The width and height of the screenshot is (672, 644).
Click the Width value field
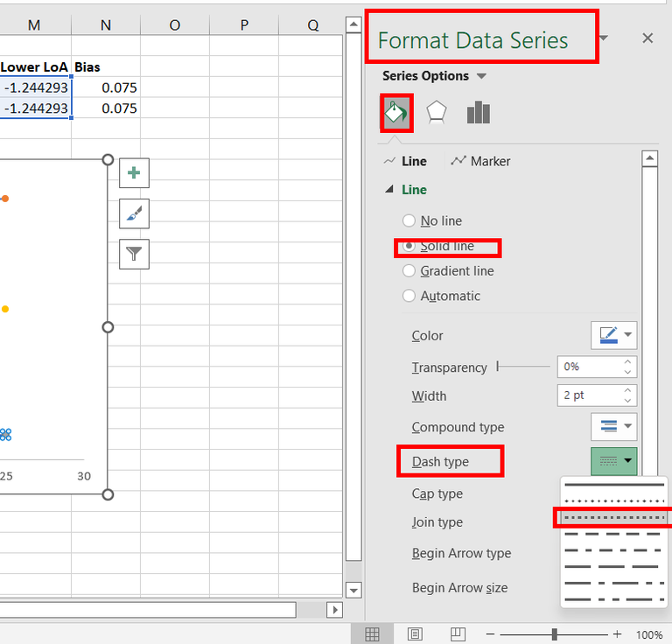click(x=590, y=395)
